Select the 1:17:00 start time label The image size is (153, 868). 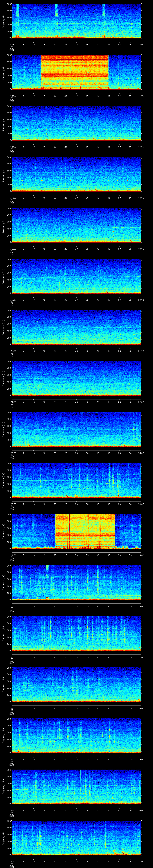(12, 198)
